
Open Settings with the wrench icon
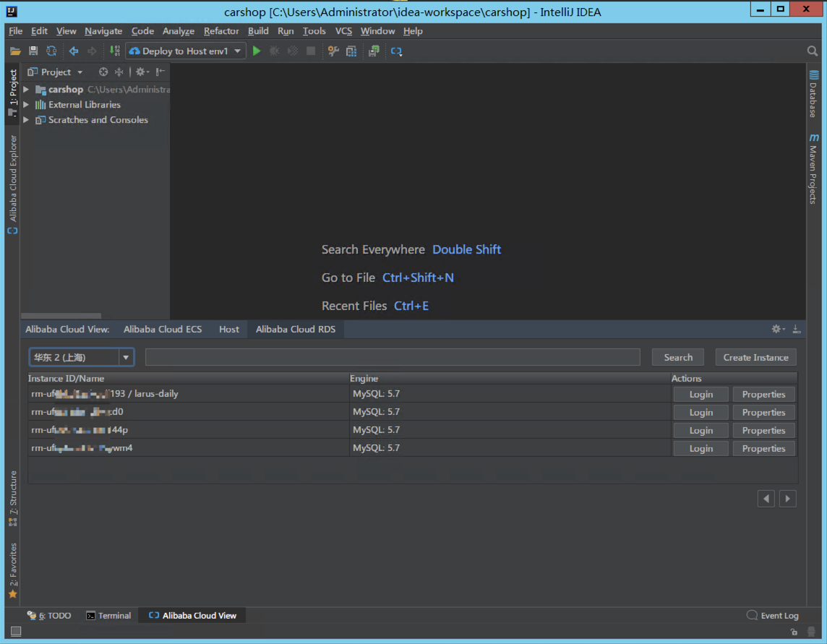point(333,51)
